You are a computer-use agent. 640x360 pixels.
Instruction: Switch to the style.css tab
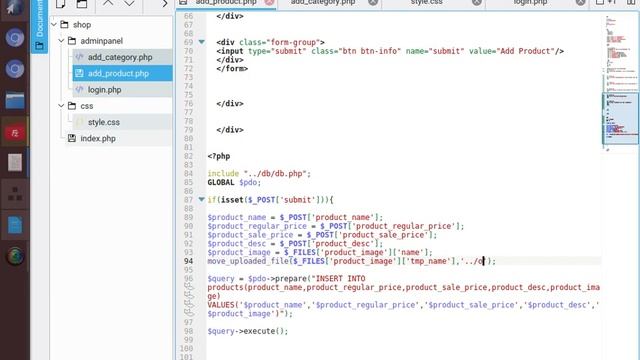click(x=427, y=3)
